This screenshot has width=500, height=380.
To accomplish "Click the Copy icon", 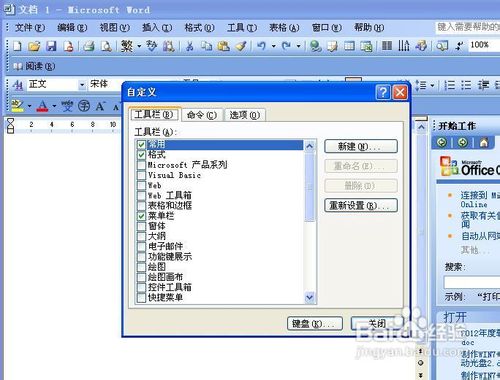I will (x=207, y=46).
